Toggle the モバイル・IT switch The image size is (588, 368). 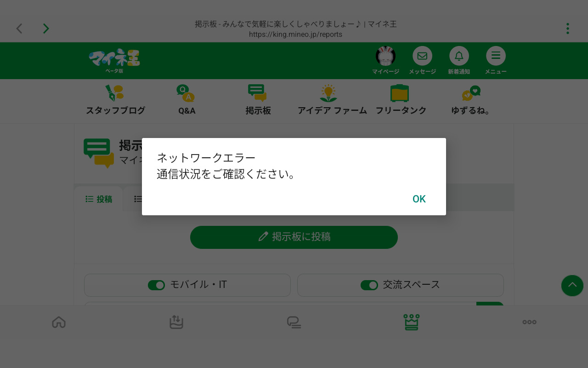point(156,285)
